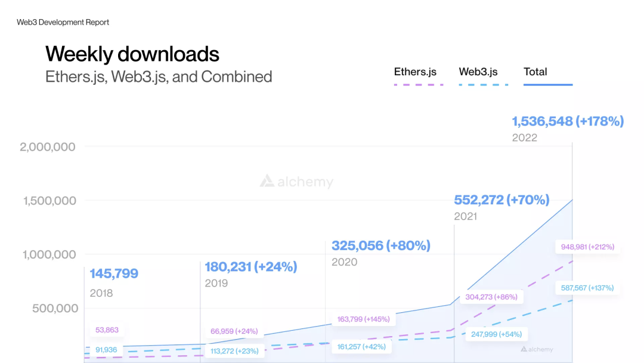644x363 pixels.
Task: Click the 587,567 (+137%) Web3.js data label
Action: (587, 288)
